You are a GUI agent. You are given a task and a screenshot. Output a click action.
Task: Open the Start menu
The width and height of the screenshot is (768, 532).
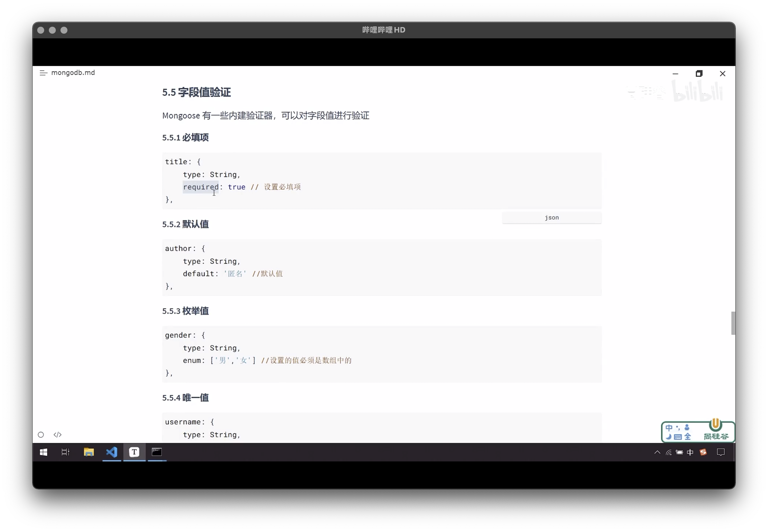pos(43,452)
